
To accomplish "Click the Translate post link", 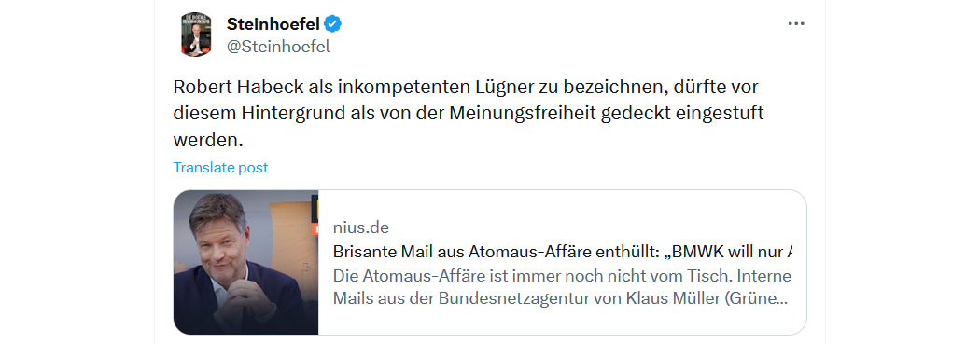I will click(220, 167).
